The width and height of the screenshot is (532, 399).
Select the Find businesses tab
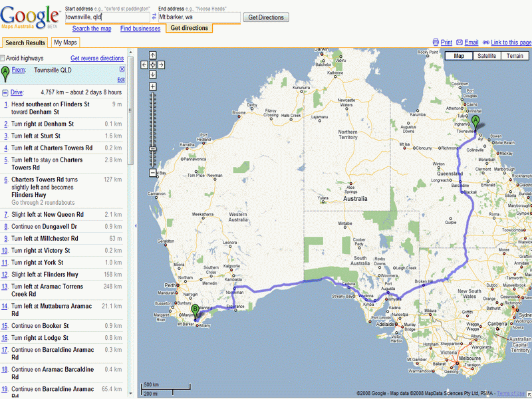pos(140,29)
